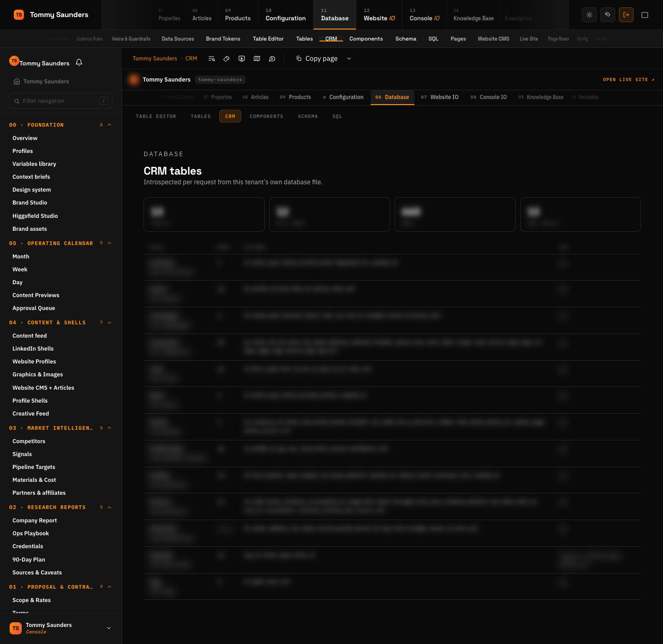Open Brand Studio in sidebar
This screenshot has height=644, width=663.
[x=30, y=203]
